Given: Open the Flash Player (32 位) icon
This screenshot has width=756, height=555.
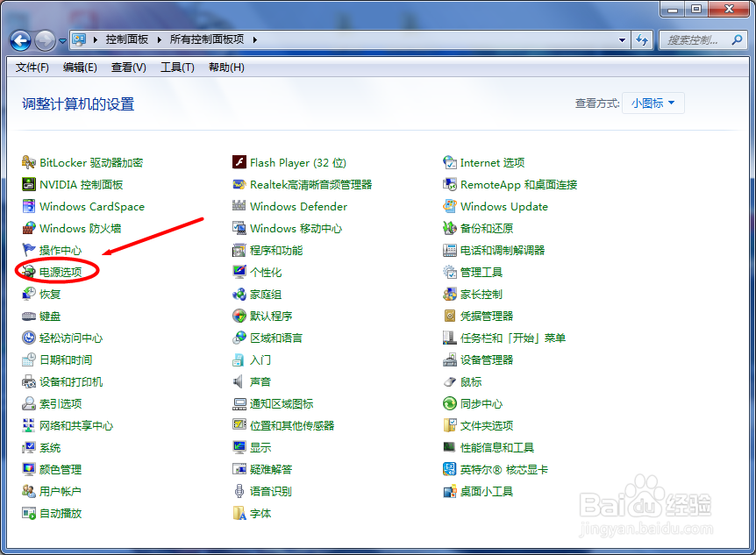Looking at the screenshot, I should tap(239, 162).
